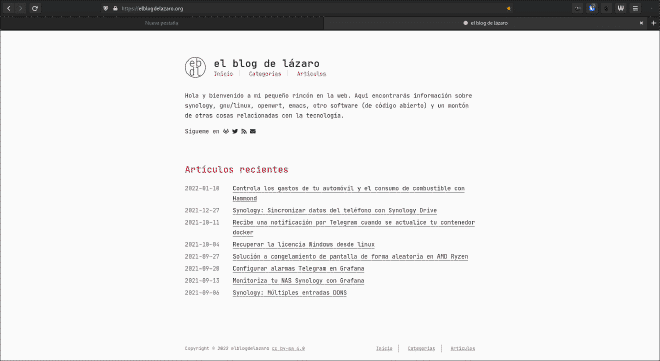Image resolution: width=660 pixels, height=361 pixels.
Task: Click the date 2021-09-13
Action: [202, 281]
